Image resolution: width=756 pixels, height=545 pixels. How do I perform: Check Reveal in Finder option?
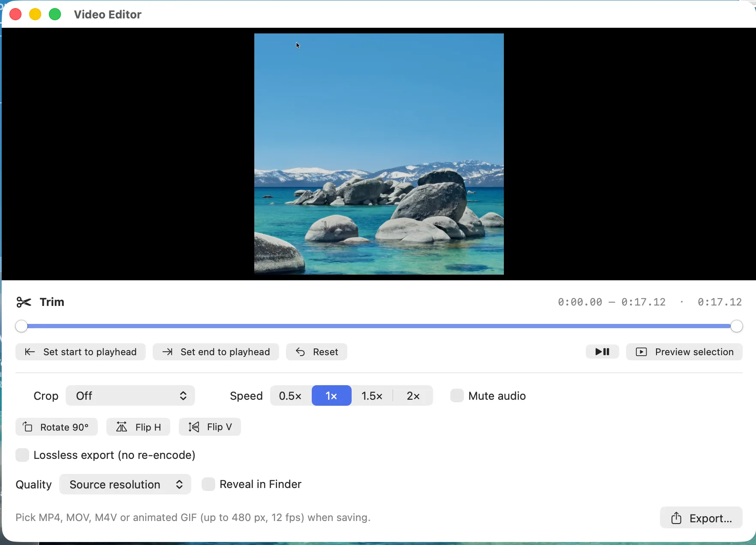[x=208, y=484]
